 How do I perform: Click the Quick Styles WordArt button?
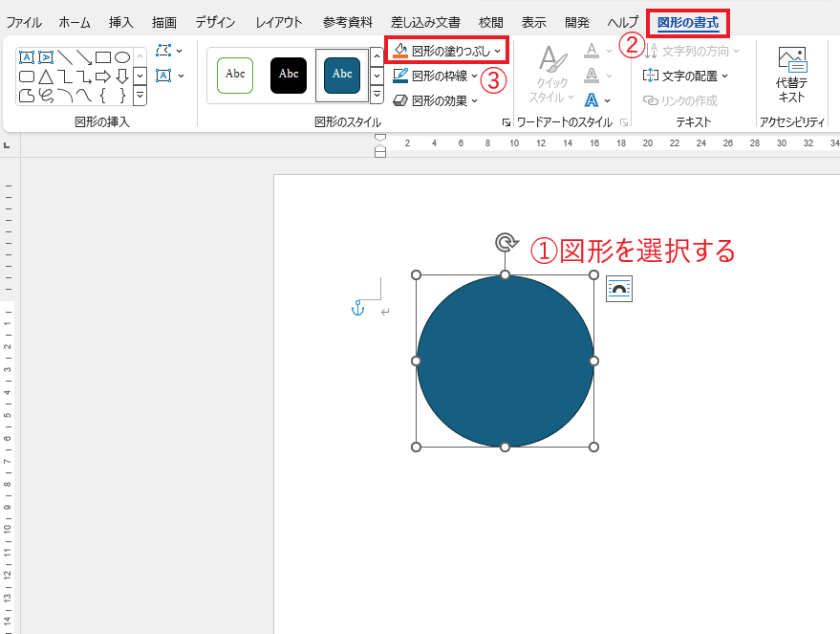[551, 75]
